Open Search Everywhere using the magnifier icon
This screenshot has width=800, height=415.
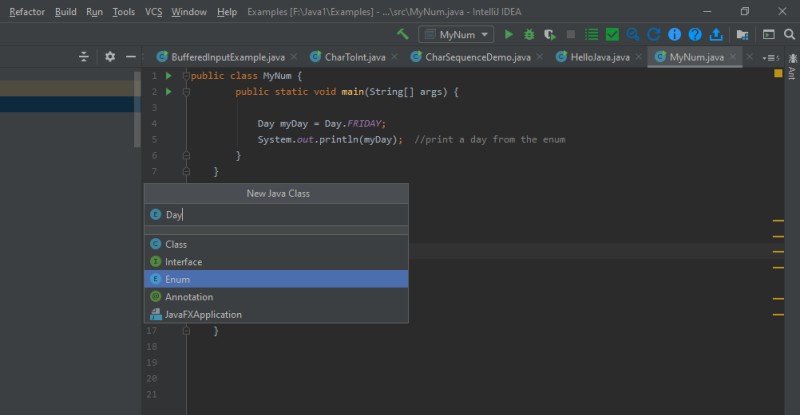(789, 34)
